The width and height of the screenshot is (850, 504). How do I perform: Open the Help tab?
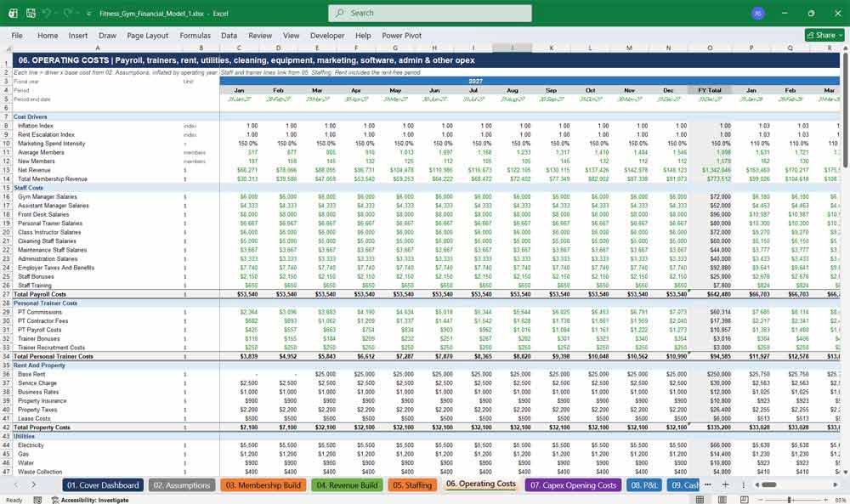click(363, 35)
